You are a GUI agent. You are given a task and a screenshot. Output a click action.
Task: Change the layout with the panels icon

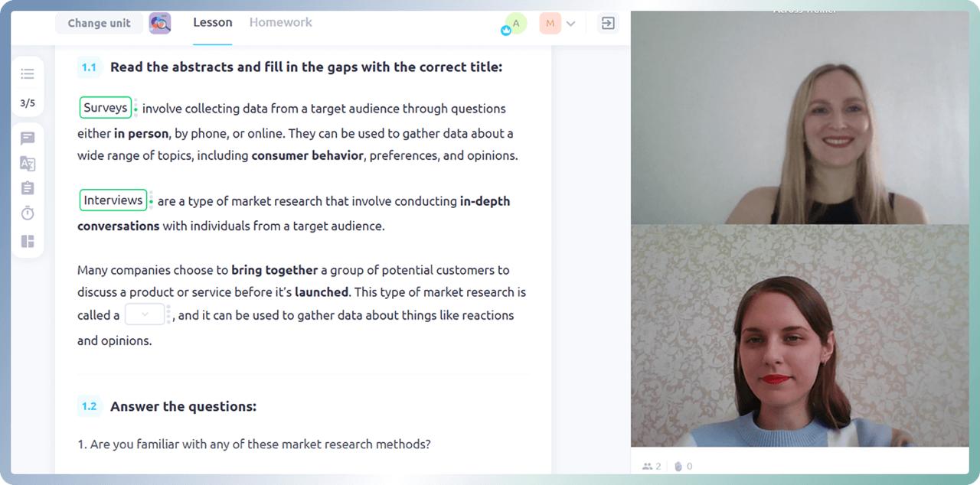tap(28, 242)
